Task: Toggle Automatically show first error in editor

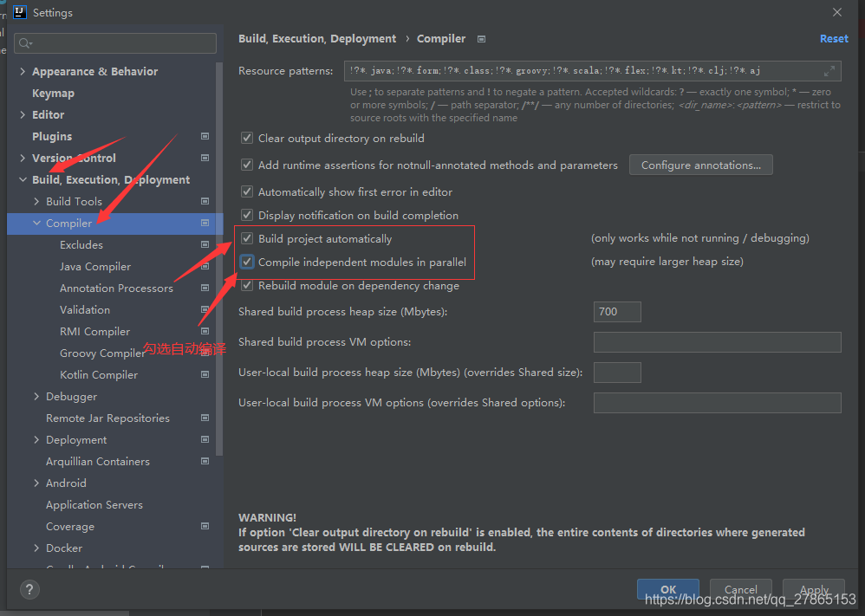Action: (x=247, y=192)
